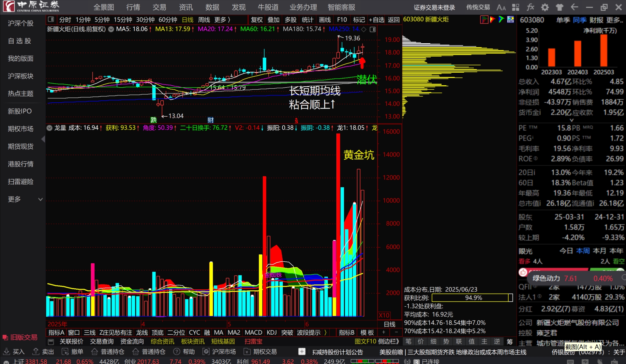Viewport: 626px width, 364px height.
Task: Open 模板 template selector
Action: (367, 332)
